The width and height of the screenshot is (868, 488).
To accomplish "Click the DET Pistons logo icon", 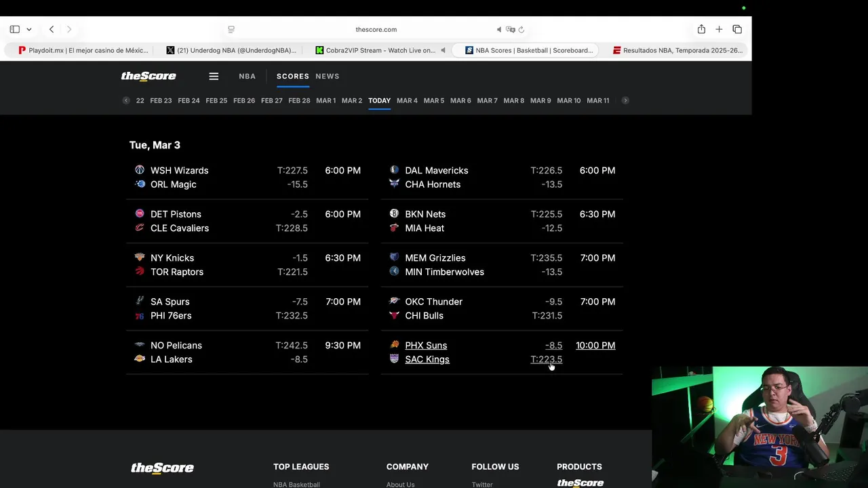I will click(x=140, y=213).
